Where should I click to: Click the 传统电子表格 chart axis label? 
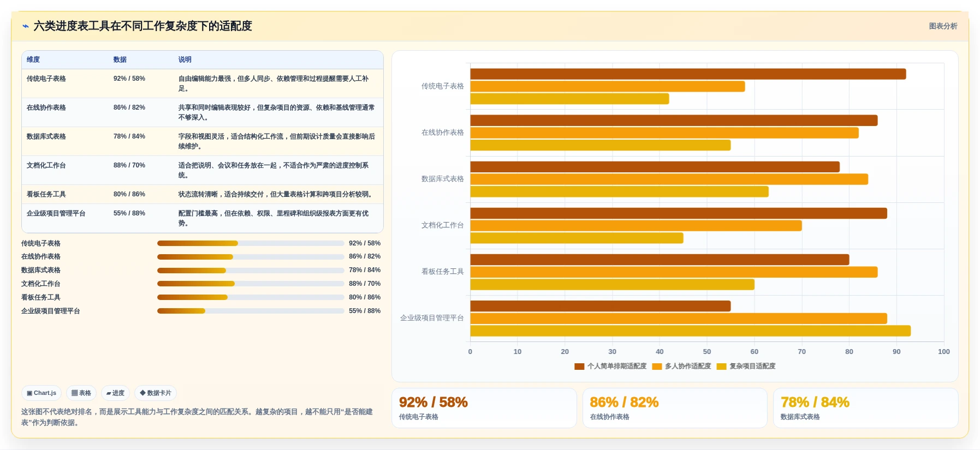(442, 86)
